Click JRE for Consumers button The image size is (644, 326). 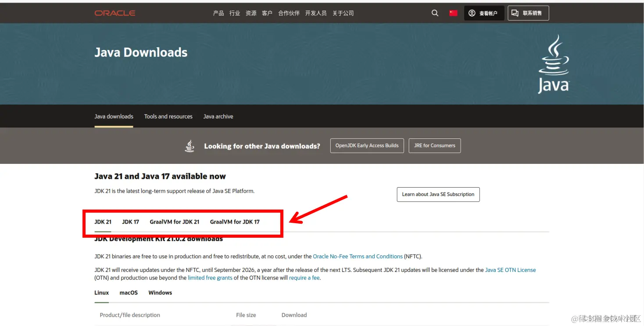click(x=435, y=145)
